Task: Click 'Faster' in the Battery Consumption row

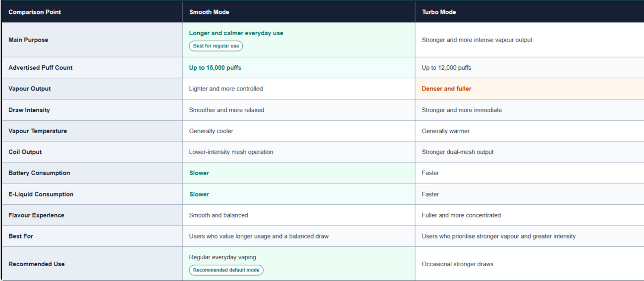Action: pyautogui.click(x=430, y=173)
